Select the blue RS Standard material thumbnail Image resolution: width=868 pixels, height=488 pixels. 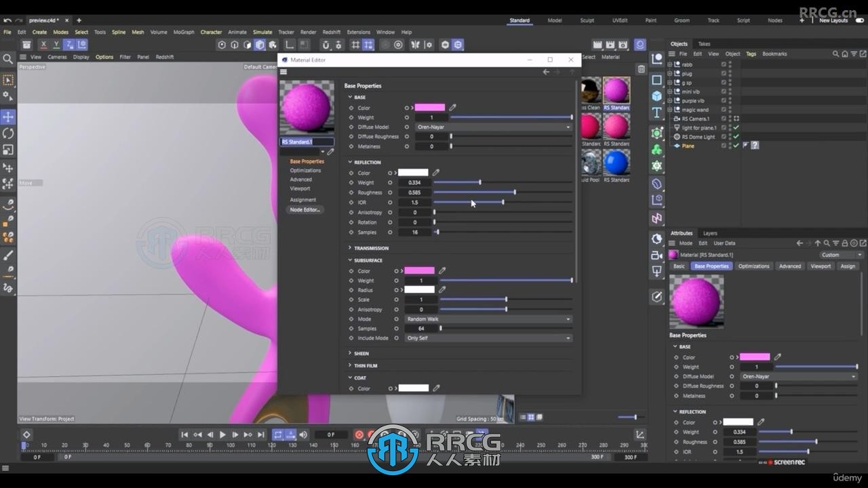pos(616,163)
